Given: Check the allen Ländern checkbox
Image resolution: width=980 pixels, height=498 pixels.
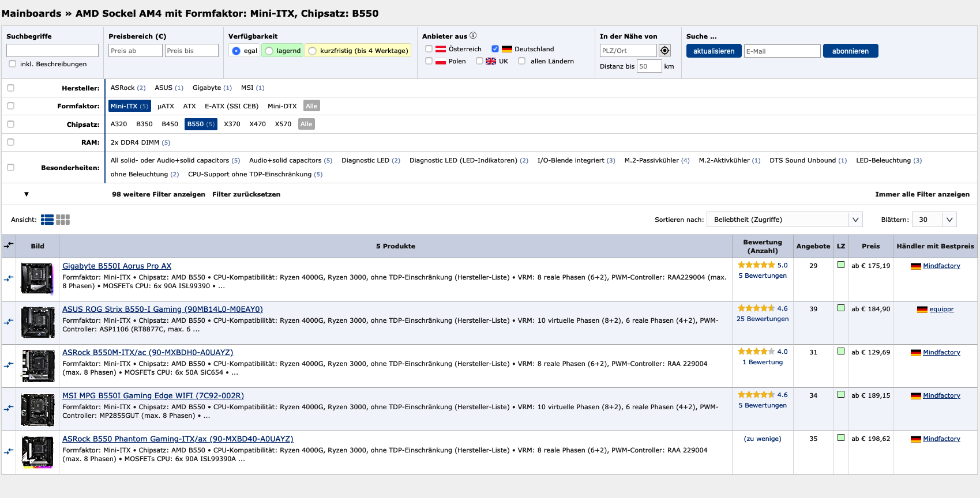Looking at the screenshot, I should click(521, 61).
